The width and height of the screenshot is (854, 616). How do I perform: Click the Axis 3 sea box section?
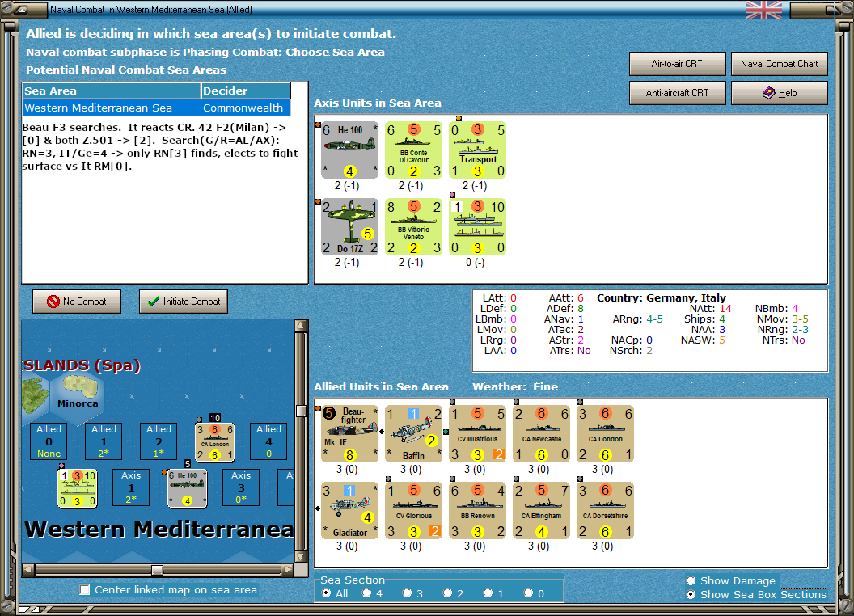tap(241, 487)
